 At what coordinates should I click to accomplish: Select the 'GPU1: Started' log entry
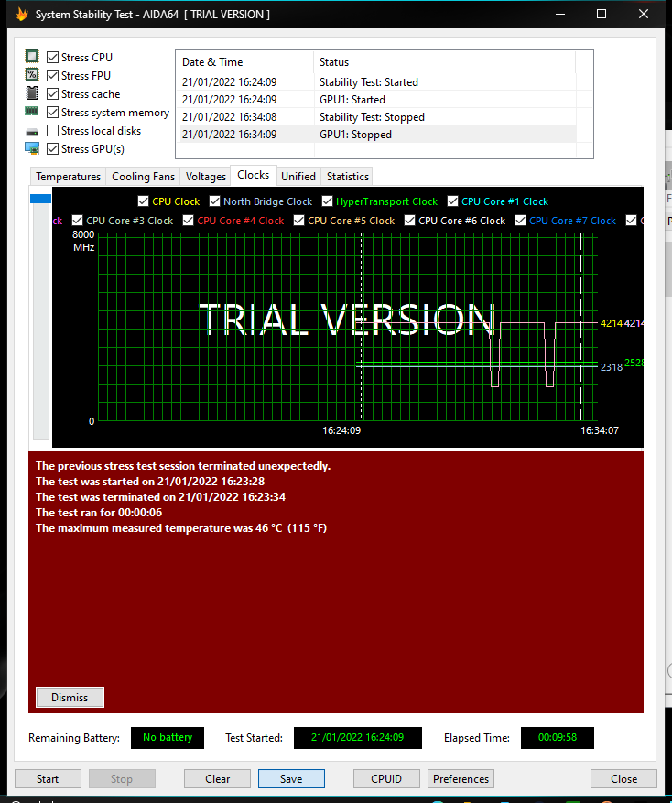(x=378, y=100)
